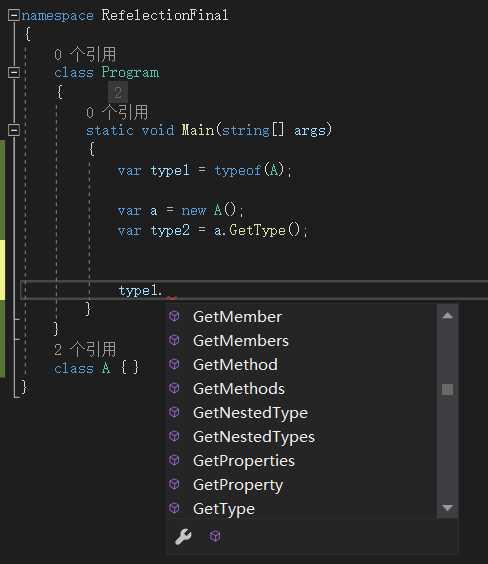
Task: Click the Program class name
Action: point(130,72)
